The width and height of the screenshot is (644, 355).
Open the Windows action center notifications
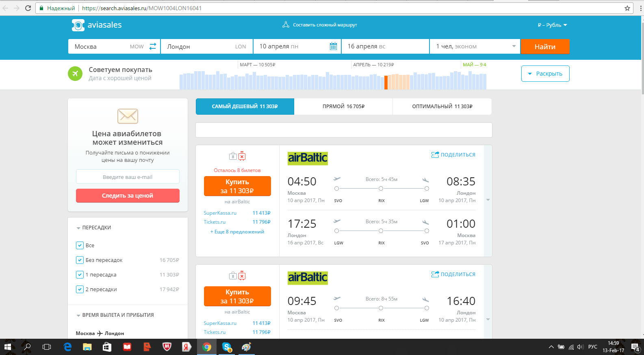click(635, 347)
